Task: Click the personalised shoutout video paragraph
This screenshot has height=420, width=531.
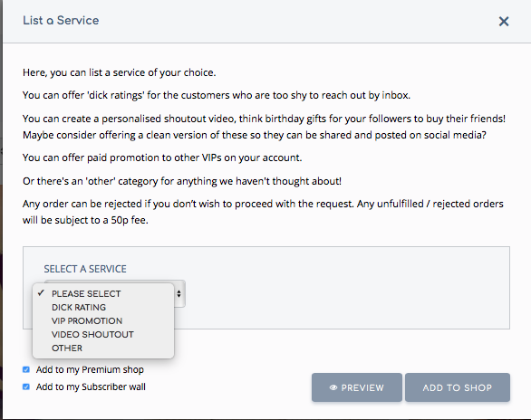Action: pyautogui.click(x=265, y=127)
